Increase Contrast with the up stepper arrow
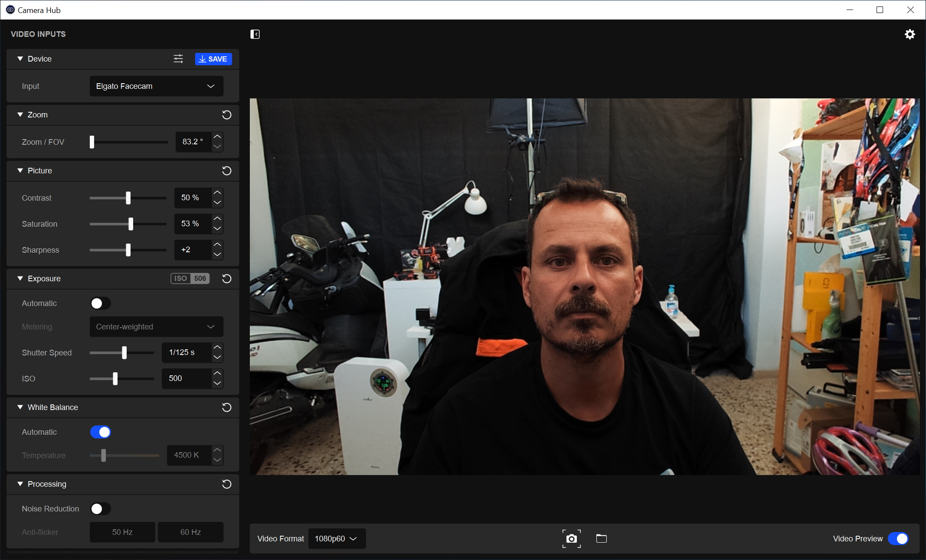This screenshot has width=926, height=560. click(x=217, y=192)
